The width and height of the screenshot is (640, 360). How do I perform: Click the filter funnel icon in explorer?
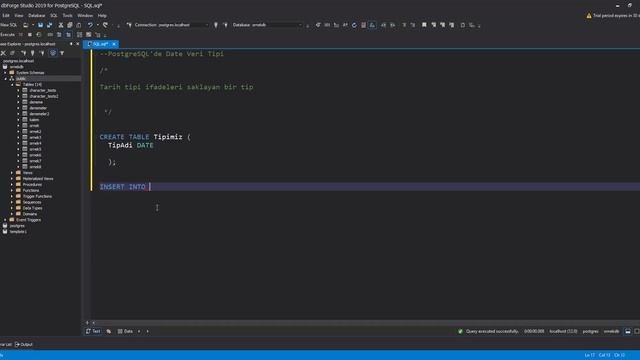[x=62, y=53]
